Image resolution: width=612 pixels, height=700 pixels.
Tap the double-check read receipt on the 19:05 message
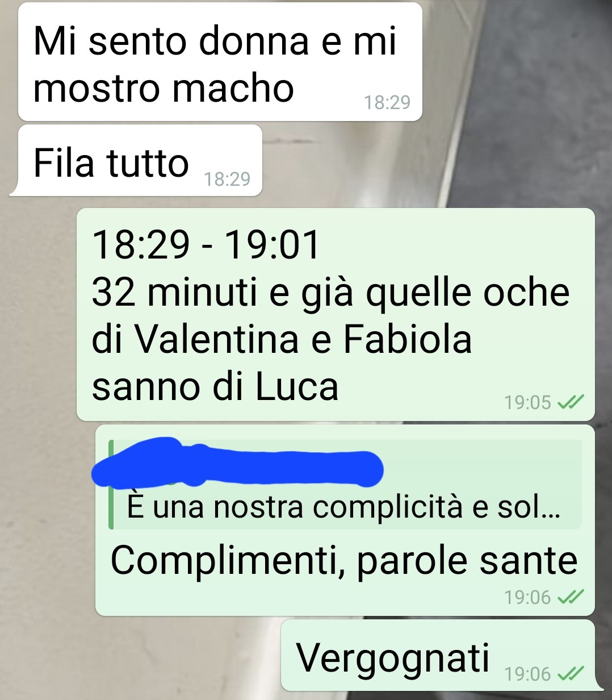click(x=570, y=402)
